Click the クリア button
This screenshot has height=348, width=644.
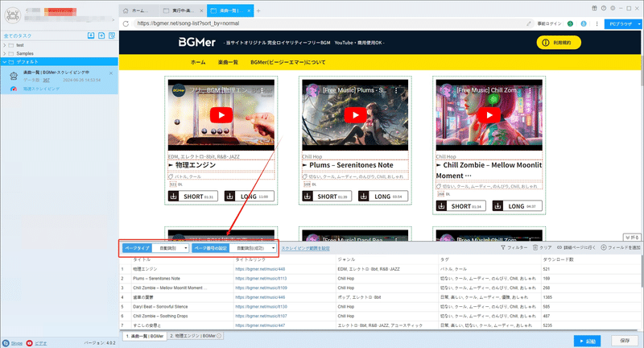pos(542,247)
